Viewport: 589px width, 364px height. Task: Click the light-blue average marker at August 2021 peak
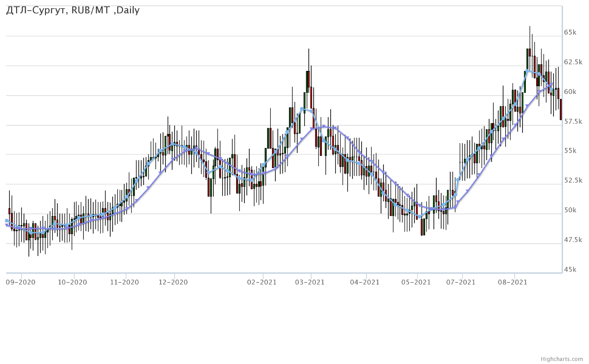click(x=527, y=71)
